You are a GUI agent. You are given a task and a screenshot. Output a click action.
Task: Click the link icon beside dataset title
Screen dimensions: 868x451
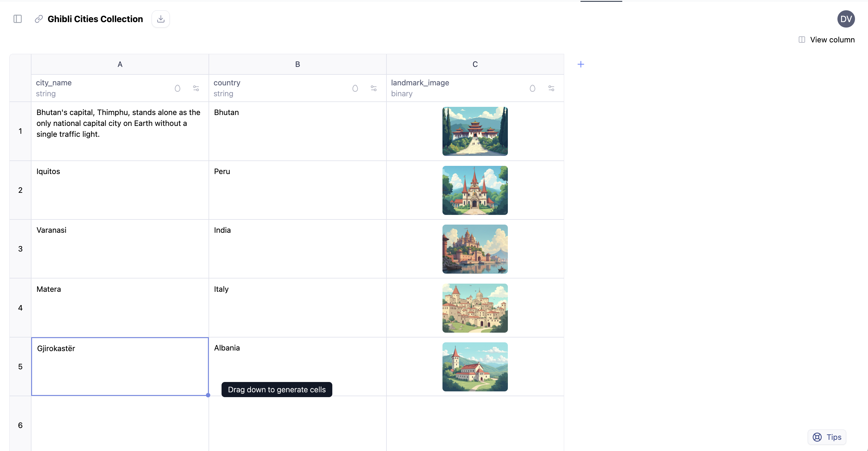pyautogui.click(x=39, y=19)
